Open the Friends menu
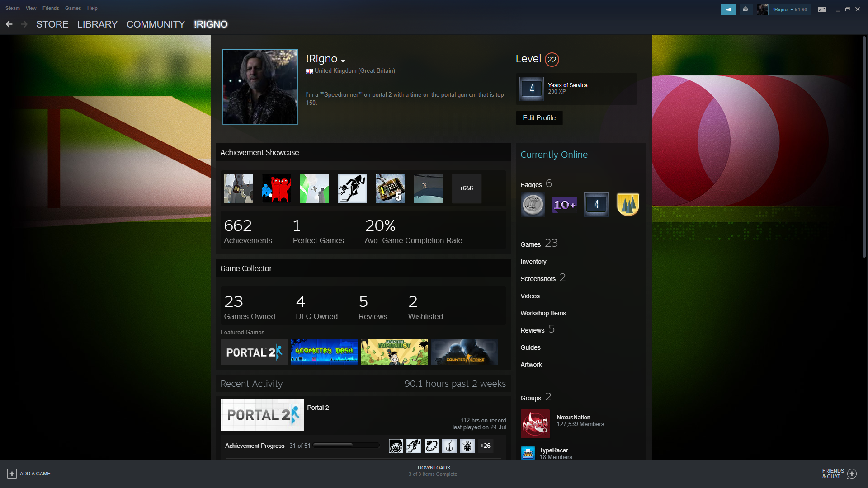The image size is (868, 488). click(51, 8)
